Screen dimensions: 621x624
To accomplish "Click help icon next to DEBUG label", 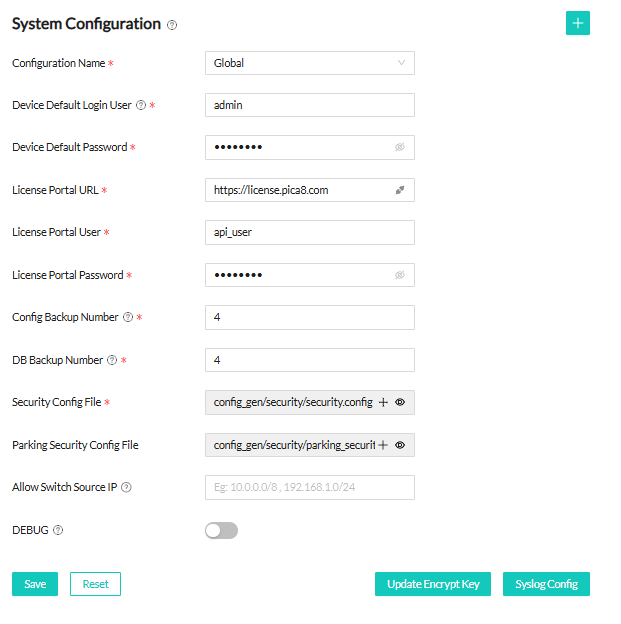I will [x=57, y=530].
